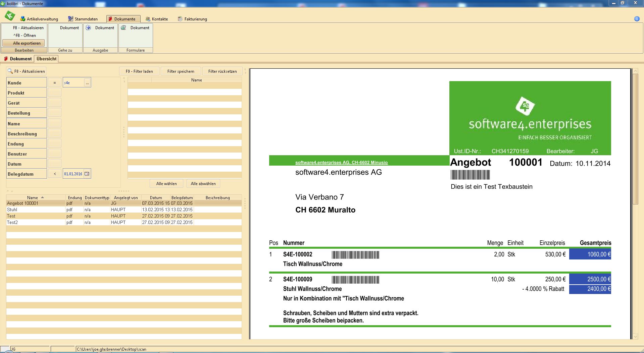Click the Ausgabe Dokument printer icon
The width and height of the screenshot is (644, 353).
[x=88, y=28]
